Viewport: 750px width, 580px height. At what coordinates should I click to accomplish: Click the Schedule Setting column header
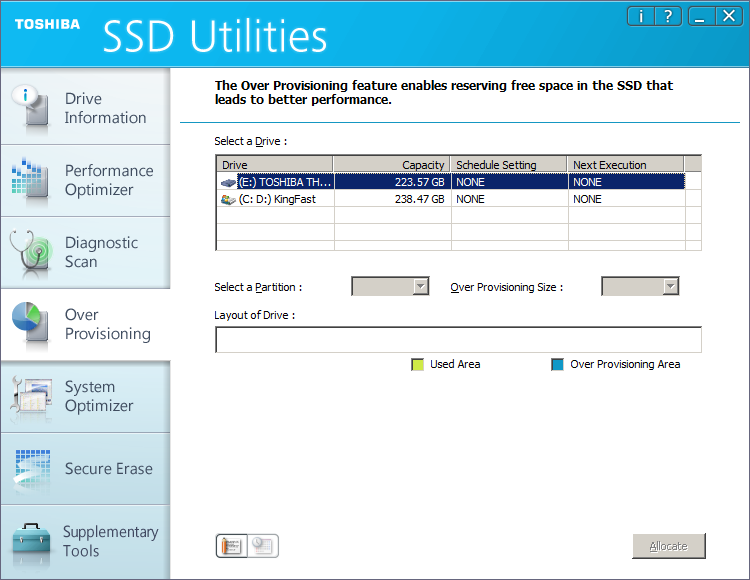click(x=508, y=165)
